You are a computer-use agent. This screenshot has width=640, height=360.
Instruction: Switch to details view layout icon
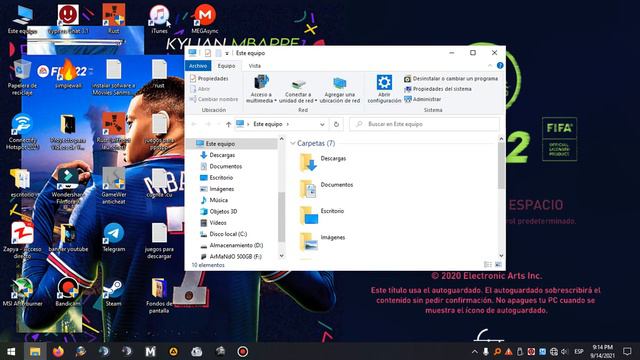pos(488,264)
